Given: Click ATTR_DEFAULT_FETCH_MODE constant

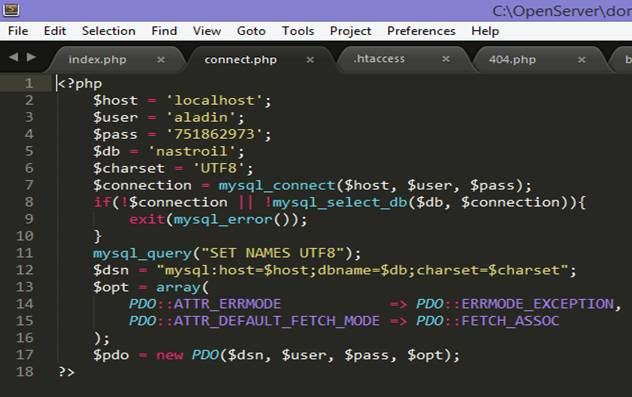Looking at the screenshot, I should (x=276, y=320).
